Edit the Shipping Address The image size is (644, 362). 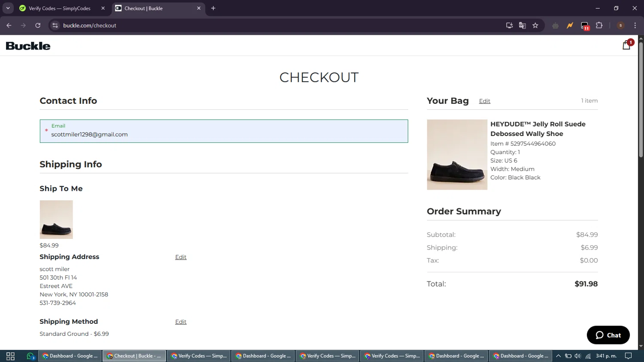pyautogui.click(x=181, y=257)
